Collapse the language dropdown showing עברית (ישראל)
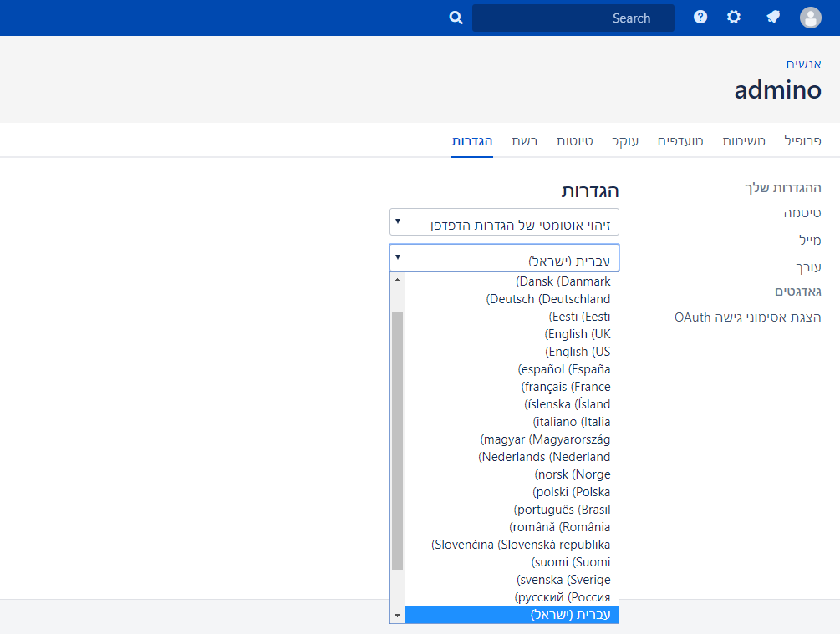Image resolution: width=840 pixels, height=634 pixels. point(504,258)
